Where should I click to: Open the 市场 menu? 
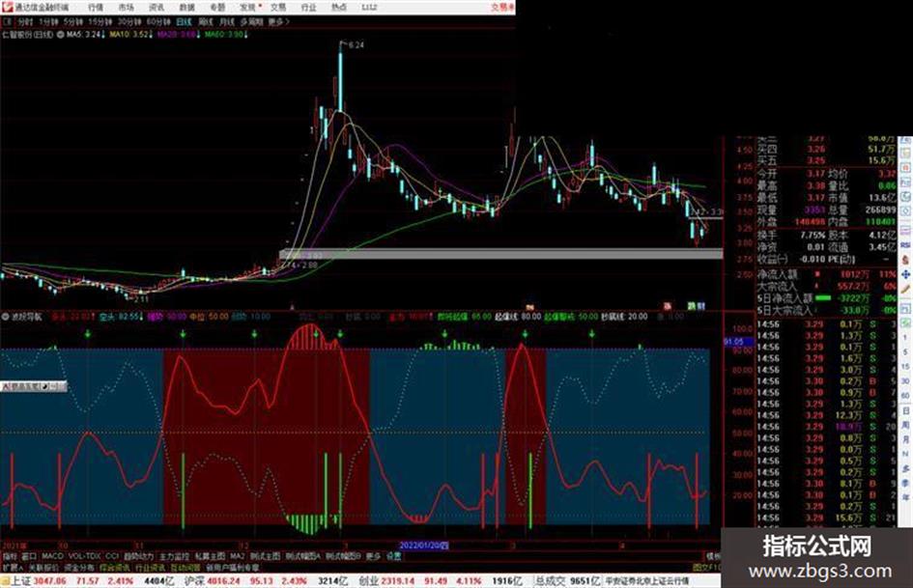tap(126, 8)
